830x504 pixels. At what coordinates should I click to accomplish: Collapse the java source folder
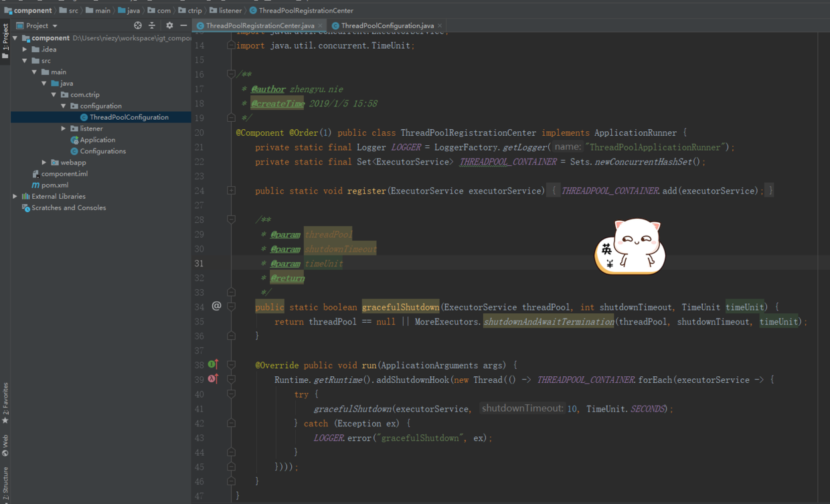44,84
